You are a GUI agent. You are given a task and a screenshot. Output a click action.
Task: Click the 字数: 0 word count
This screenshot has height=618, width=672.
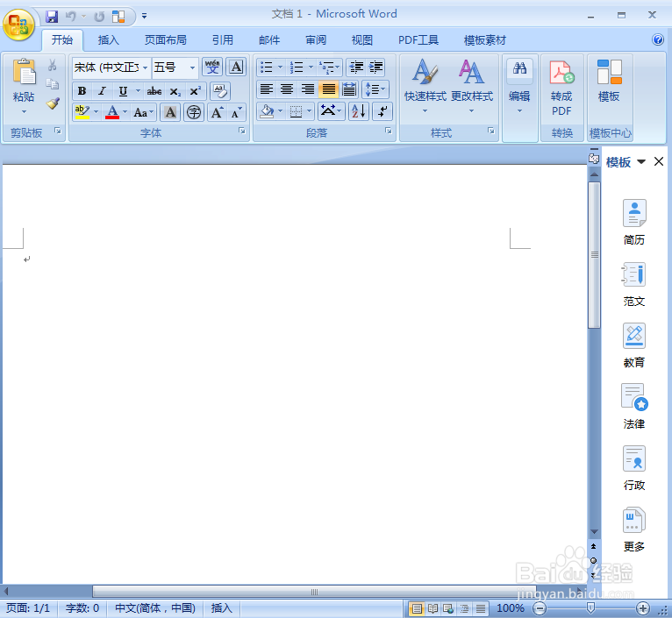[x=82, y=608]
